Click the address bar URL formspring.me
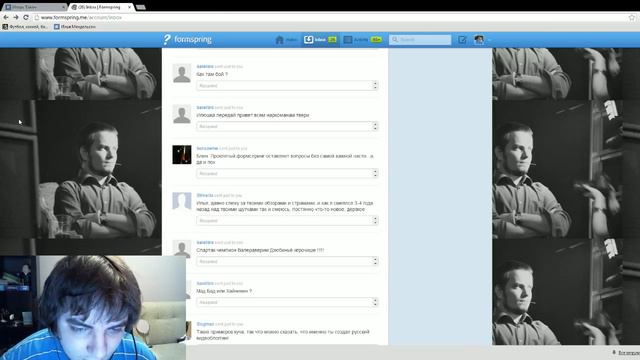This screenshot has height=360, width=640. [81, 18]
